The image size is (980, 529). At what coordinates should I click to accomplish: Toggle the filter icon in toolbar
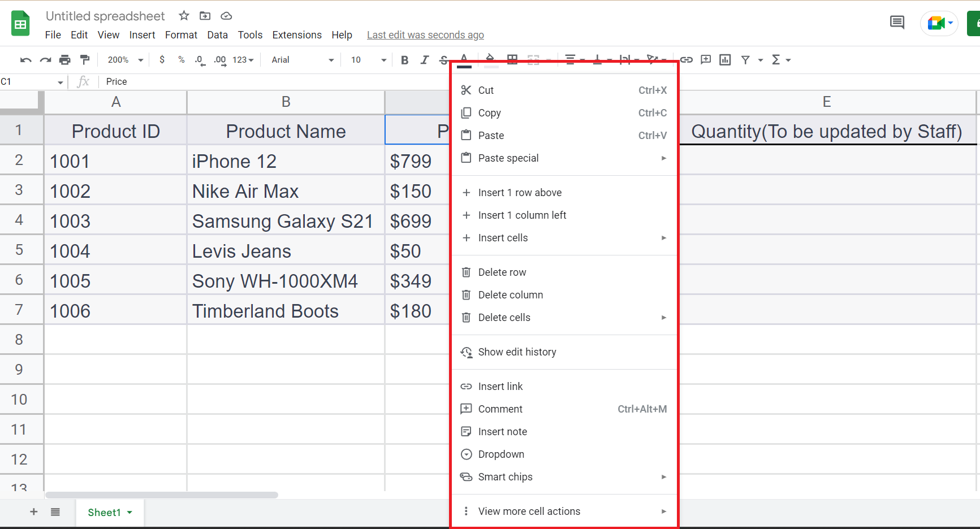(x=745, y=60)
